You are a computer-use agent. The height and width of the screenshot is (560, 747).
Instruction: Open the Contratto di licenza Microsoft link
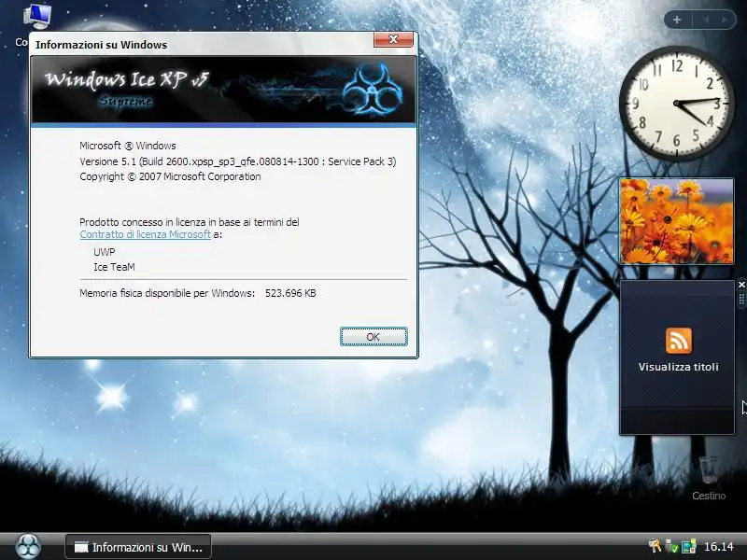[x=145, y=234]
